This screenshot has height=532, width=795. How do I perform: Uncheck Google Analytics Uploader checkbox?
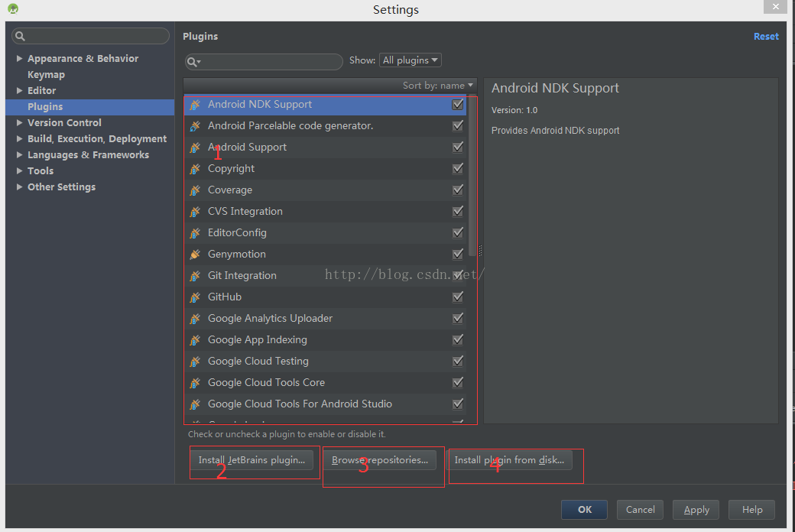458,319
